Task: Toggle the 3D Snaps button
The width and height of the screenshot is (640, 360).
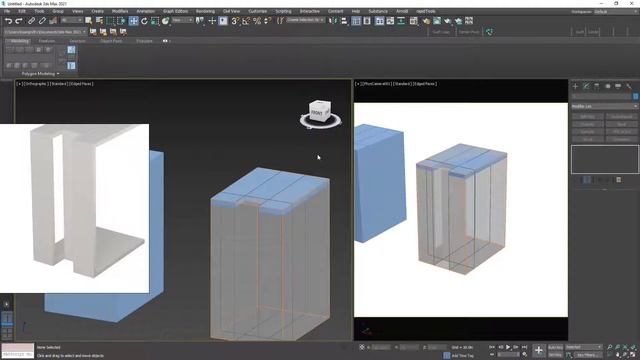Action: [235, 21]
